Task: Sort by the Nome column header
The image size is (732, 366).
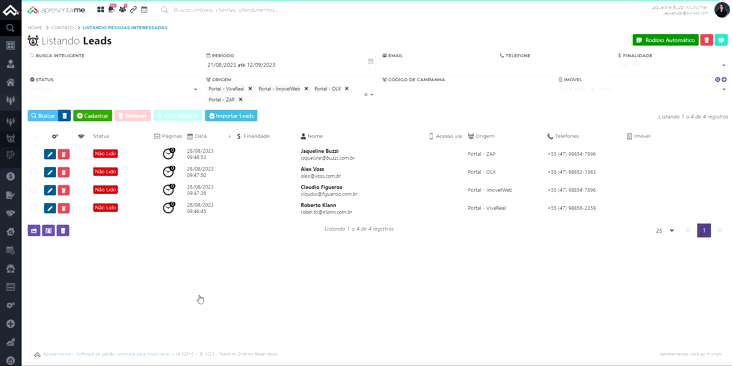Action: pyautogui.click(x=312, y=136)
